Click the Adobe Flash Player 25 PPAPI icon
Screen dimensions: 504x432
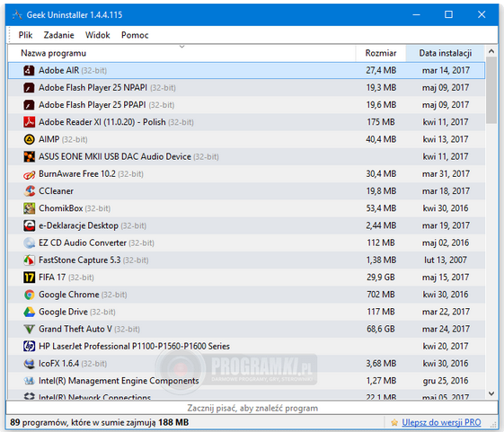tap(29, 105)
